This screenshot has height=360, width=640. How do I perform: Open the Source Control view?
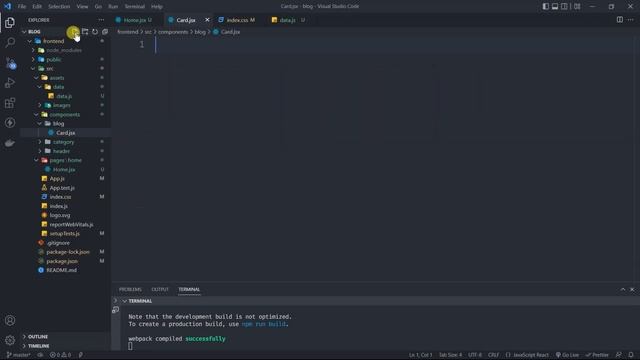pyautogui.click(x=10, y=63)
